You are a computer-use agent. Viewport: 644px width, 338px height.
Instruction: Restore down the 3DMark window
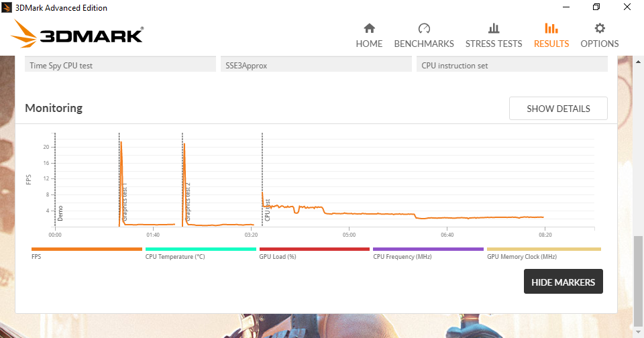coord(596,7)
